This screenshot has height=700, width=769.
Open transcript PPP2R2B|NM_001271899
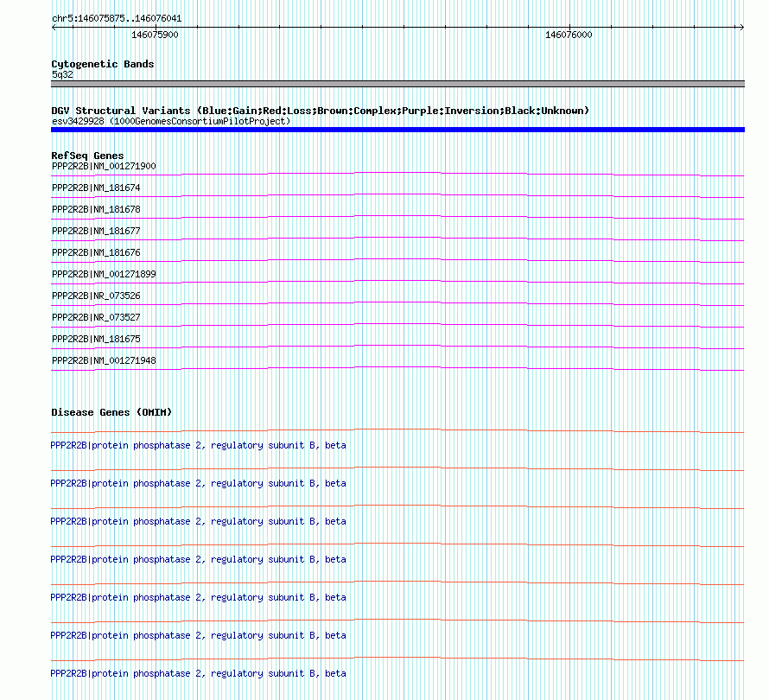click(104, 274)
